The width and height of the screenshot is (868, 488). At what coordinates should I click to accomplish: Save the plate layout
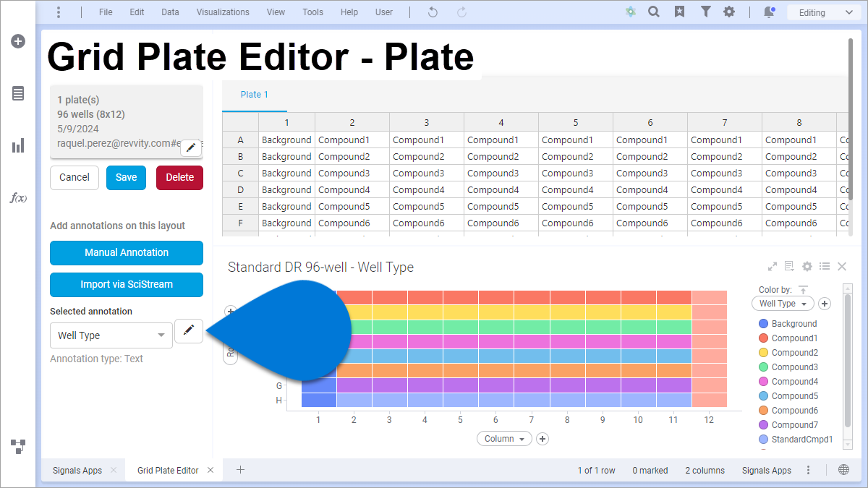(x=126, y=177)
